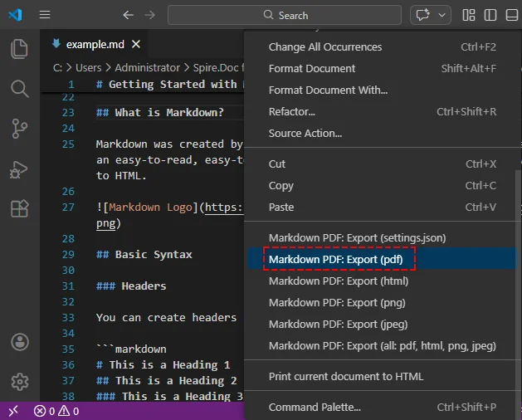Click the Markdown Logo link text
The width and height of the screenshot is (522, 420).
click(x=150, y=208)
